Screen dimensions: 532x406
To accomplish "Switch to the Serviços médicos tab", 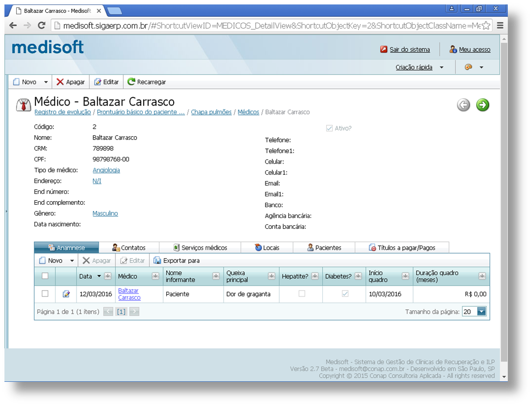I will coord(200,248).
